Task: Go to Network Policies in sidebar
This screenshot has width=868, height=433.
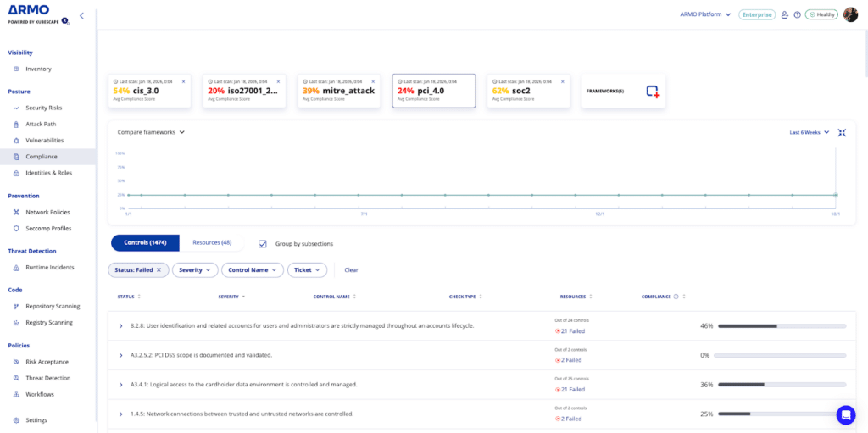Action: point(47,212)
